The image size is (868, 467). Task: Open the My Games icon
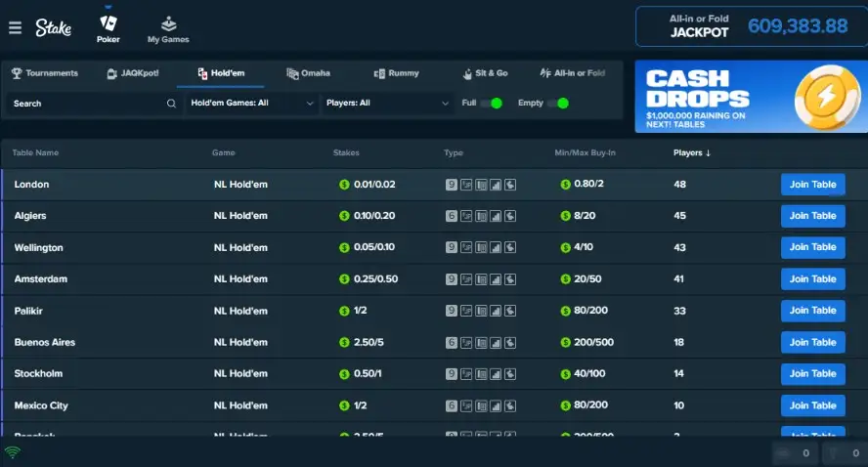click(168, 23)
